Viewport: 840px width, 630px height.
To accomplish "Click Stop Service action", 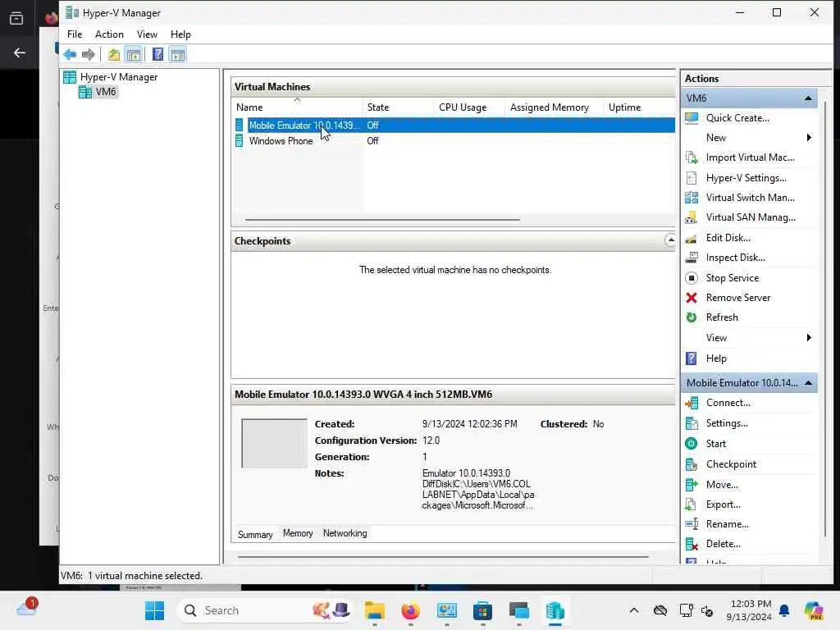I will tap(733, 278).
